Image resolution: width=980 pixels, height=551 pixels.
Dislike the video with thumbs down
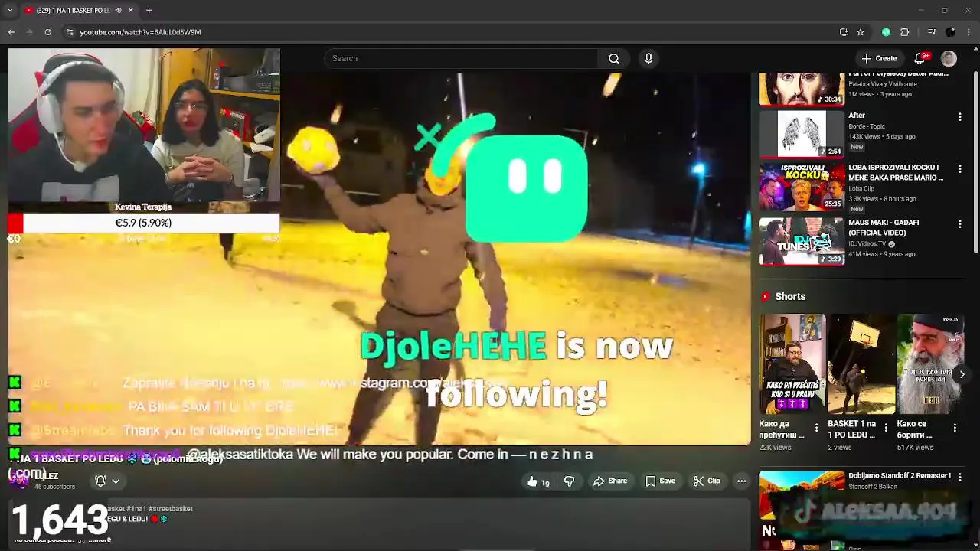(x=569, y=481)
